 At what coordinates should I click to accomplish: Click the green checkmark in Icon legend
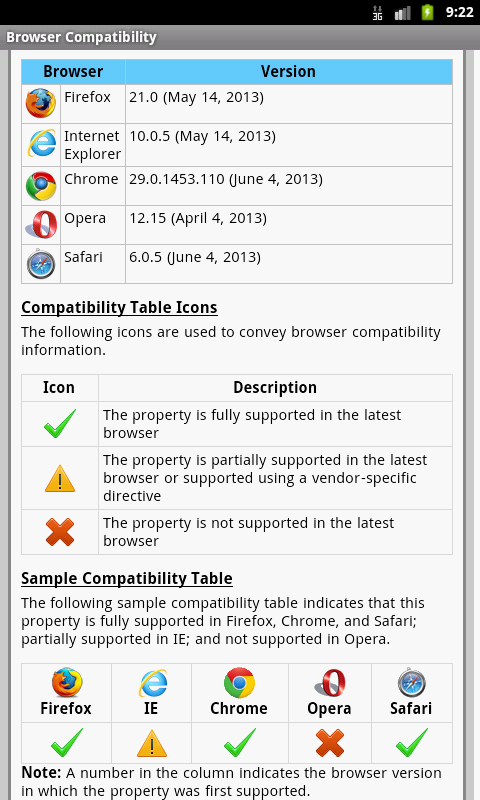[x=60, y=423]
